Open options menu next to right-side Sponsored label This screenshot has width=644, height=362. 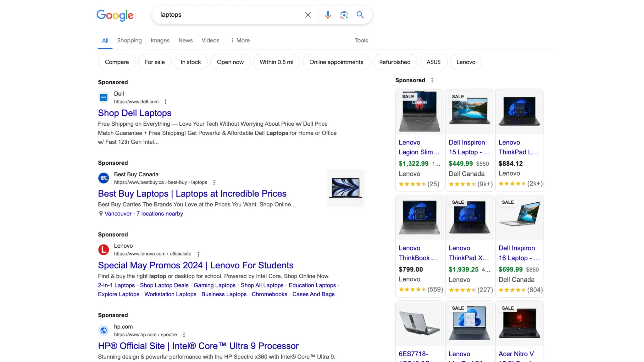tap(432, 80)
